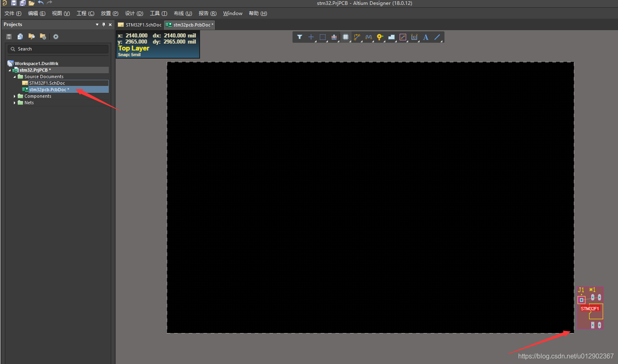
Task: Expand the Nets folder
Action: tap(15, 103)
